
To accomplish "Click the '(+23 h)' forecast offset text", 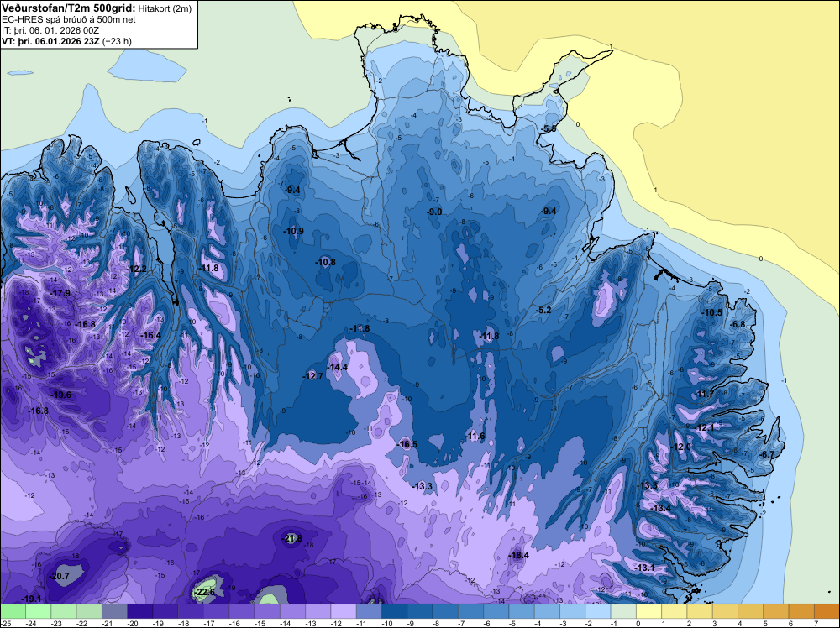I will pyautogui.click(x=117, y=41).
